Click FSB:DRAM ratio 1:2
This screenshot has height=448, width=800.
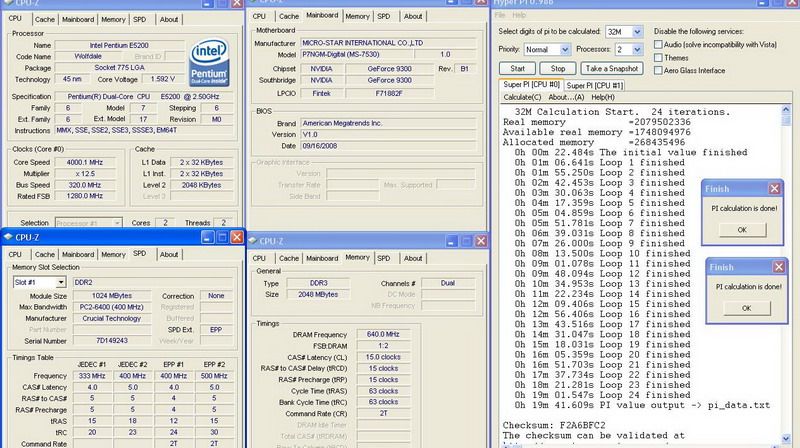[383, 345]
